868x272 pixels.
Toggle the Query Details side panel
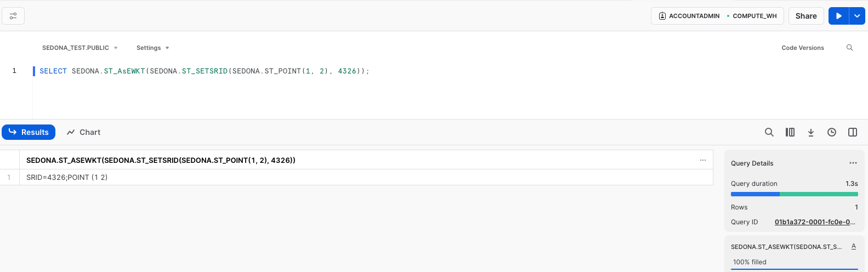pos(853,132)
